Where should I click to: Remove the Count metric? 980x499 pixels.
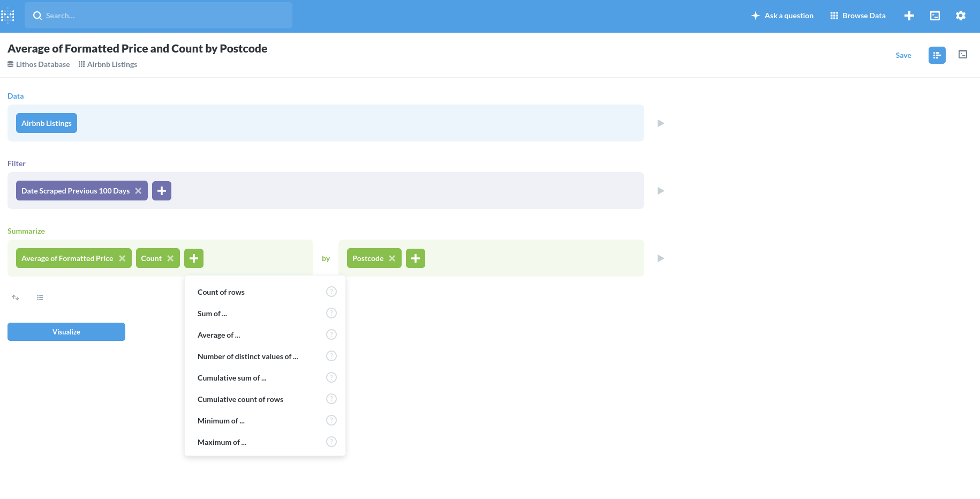170,258
